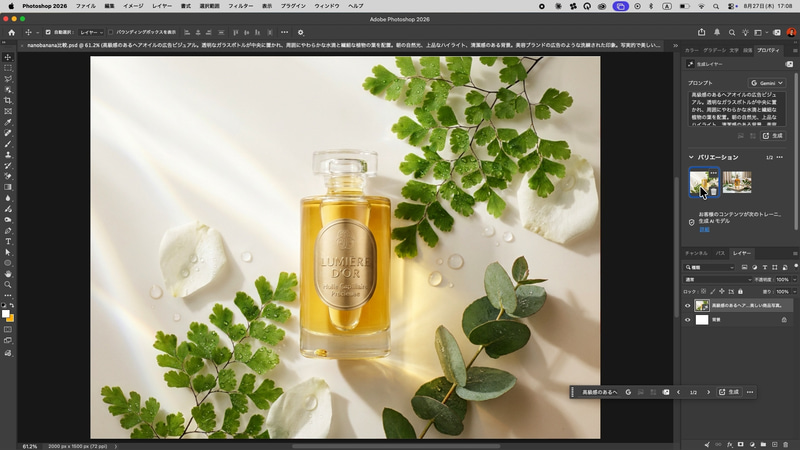Click the new layer plus icon
The width and height of the screenshot is (800, 450).
tap(774, 445)
